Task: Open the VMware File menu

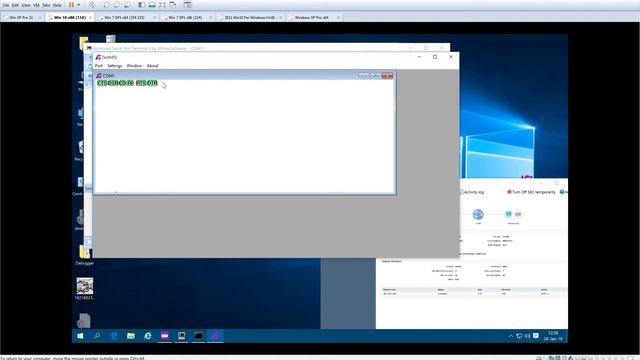Action: pos(5,5)
